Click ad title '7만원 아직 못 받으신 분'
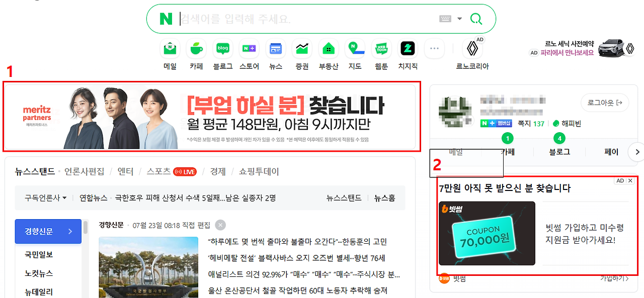This screenshot has width=644, height=298. (505, 188)
